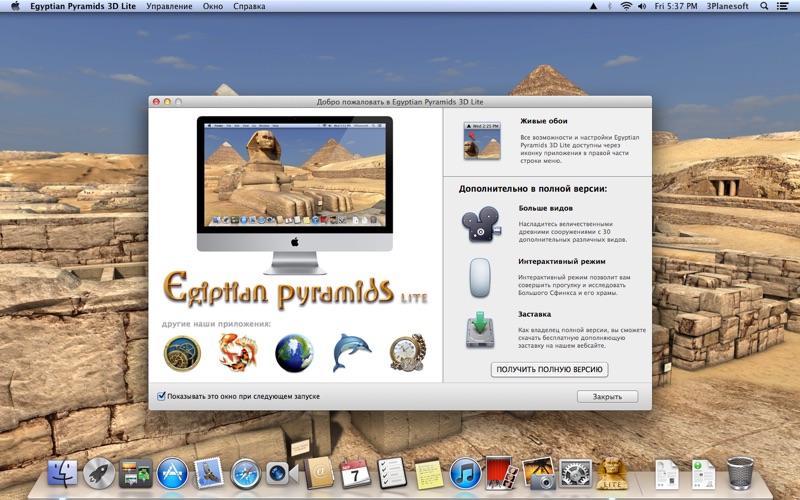This screenshot has width=800, height=500.
Task: Open Finder from the Dock
Action: click(63, 473)
